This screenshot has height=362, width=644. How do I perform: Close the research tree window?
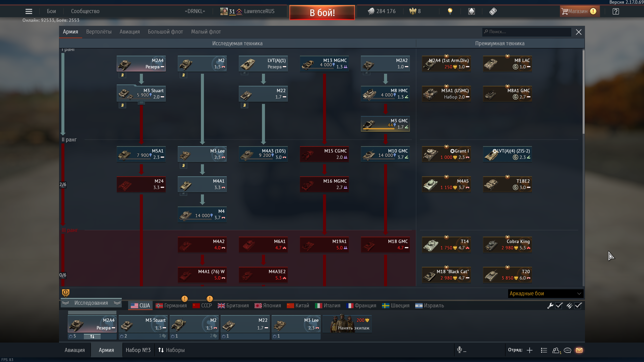pyautogui.click(x=579, y=32)
